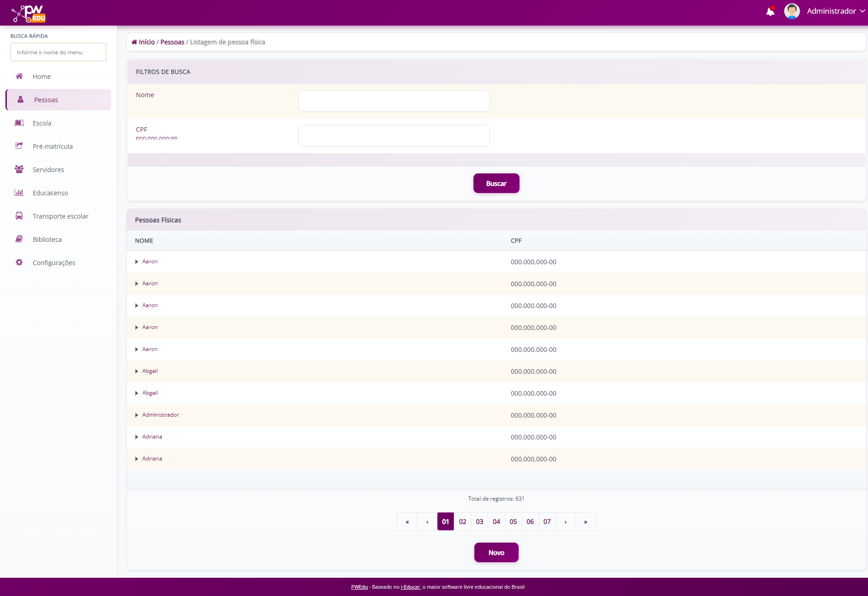Open the Administrador dropdown chevron
The image size is (868, 596).
click(x=862, y=11)
